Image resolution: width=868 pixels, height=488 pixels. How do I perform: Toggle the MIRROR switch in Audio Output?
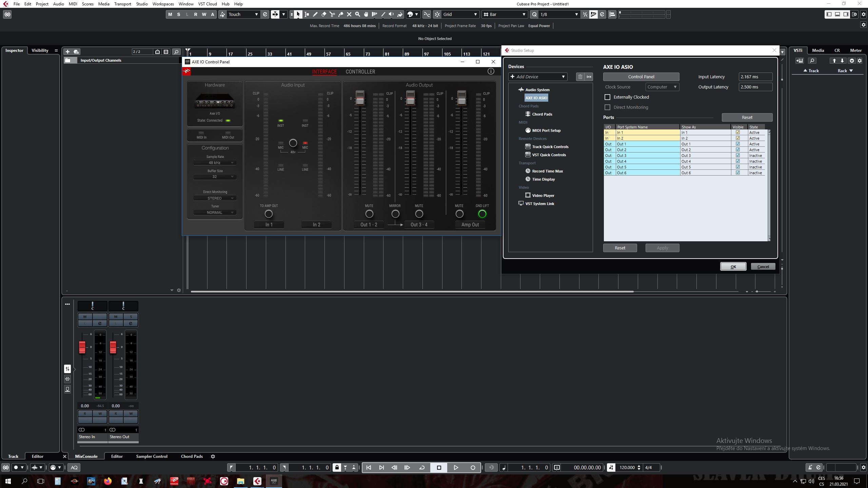click(395, 214)
